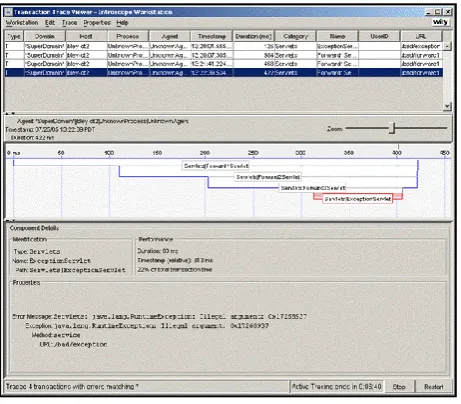Open the Edit menu

[x=50, y=23]
